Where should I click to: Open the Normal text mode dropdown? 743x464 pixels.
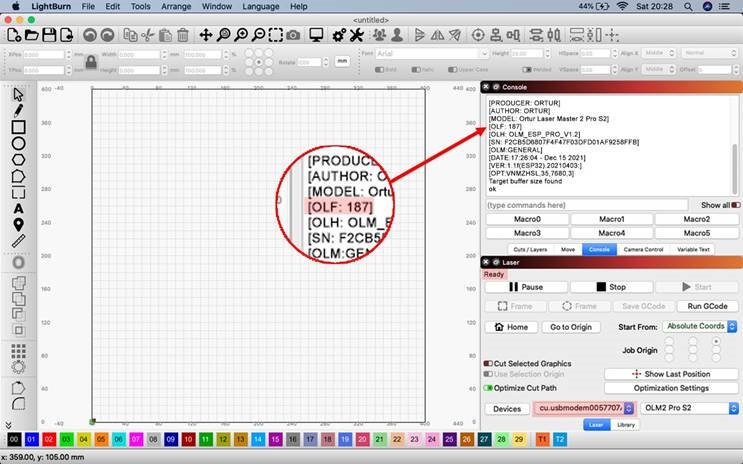tap(709, 53)
